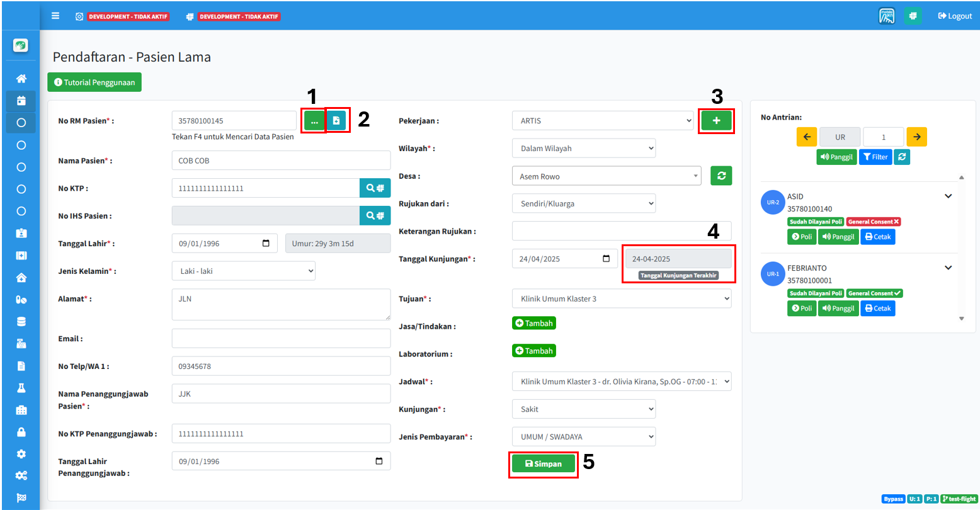Expand FEBRIANTO queue entry chevron

(948, 268)
